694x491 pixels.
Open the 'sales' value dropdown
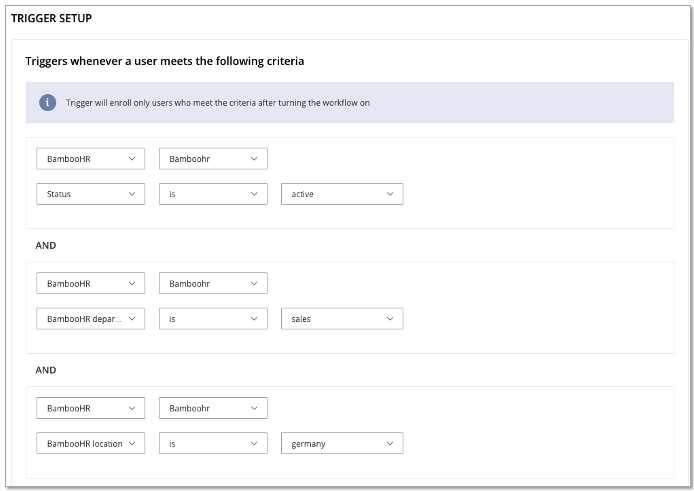point(342,319)
